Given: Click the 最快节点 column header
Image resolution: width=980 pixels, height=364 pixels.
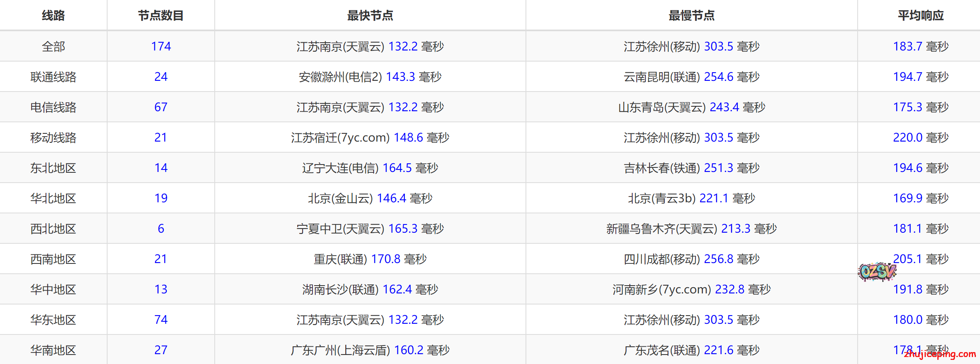Looking at the screenshot, I should coord(370,16).
